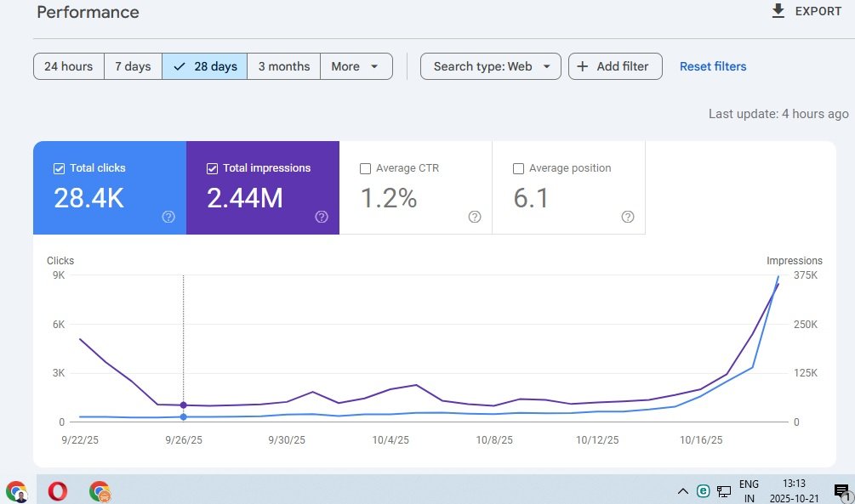Enable the Average CTR checkbox
Image resolution: width=855 pixels, height=504 pixels.
point(365,168)
